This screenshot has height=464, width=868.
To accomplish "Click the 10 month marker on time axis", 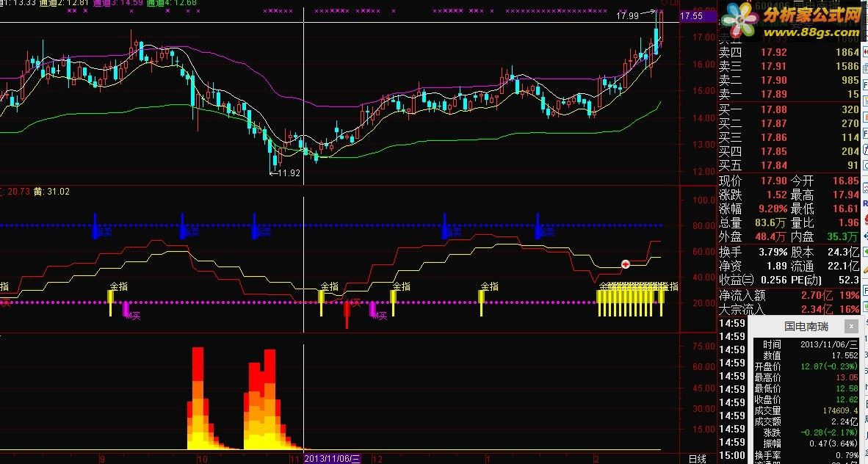I will click(x=202, y=459).
